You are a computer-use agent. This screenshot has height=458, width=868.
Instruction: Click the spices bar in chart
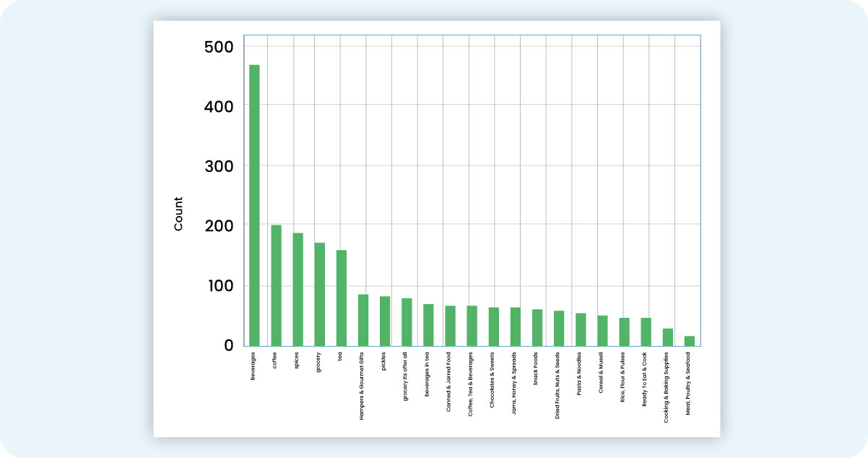(298, 290)
